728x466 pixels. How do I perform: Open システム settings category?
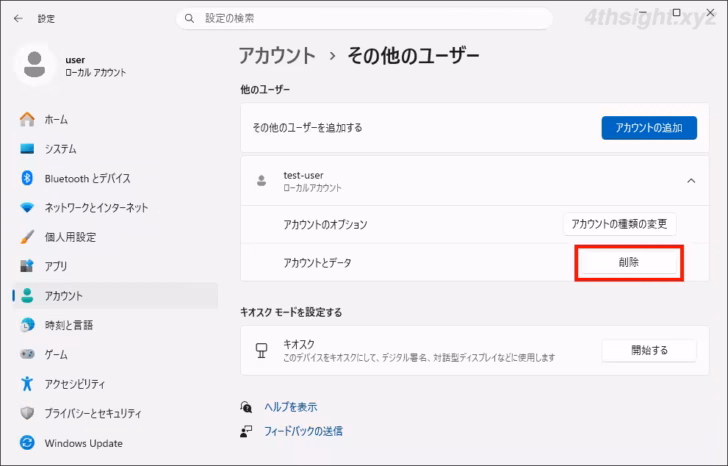[x=60, y=149]
